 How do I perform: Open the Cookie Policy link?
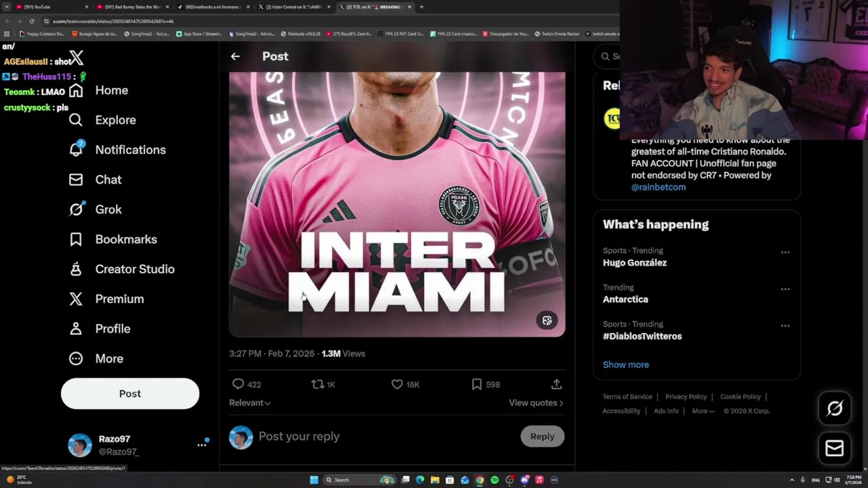pyautogui.click(x=741, y=396)
